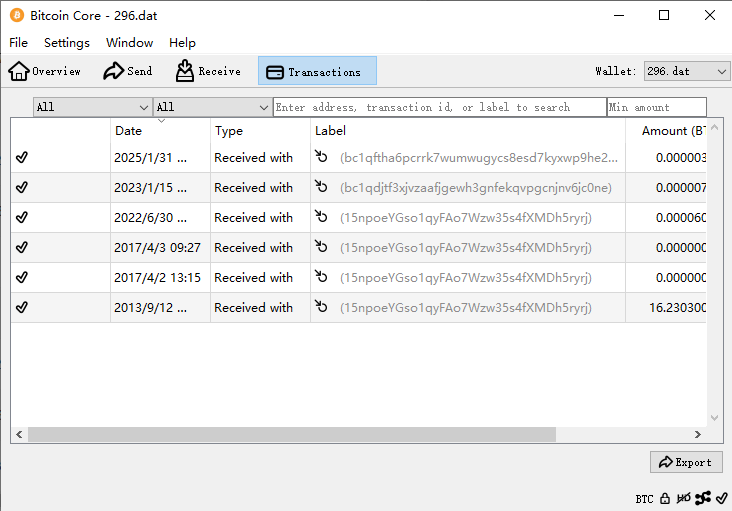Viewport: 732px width, 511px height.
Task: Click the confirmed checkmark on the 2025/1/31 transaction
Action: pos(22,157)
